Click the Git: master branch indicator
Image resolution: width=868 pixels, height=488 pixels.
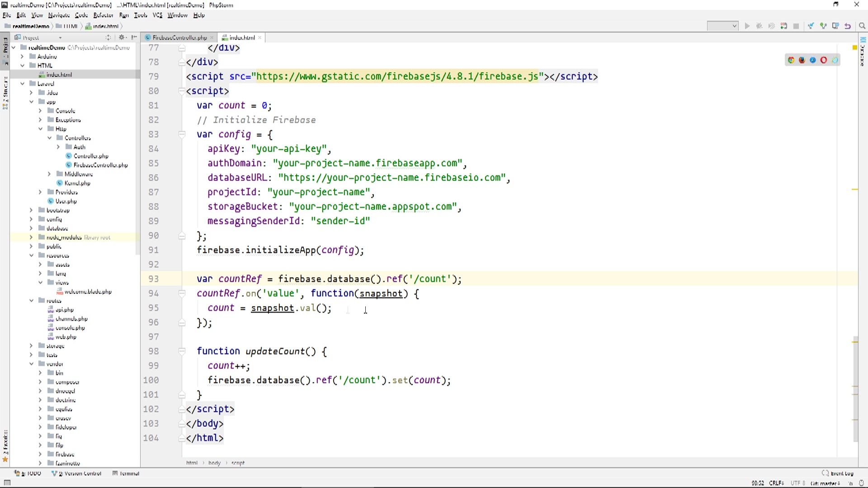pos(825,483)
